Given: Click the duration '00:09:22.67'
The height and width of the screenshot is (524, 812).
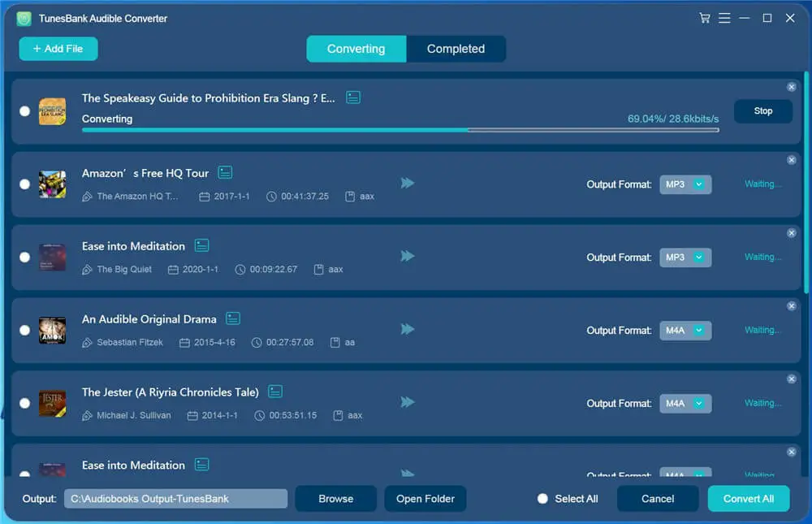Looking at the screenshot, I should (274, 270).
